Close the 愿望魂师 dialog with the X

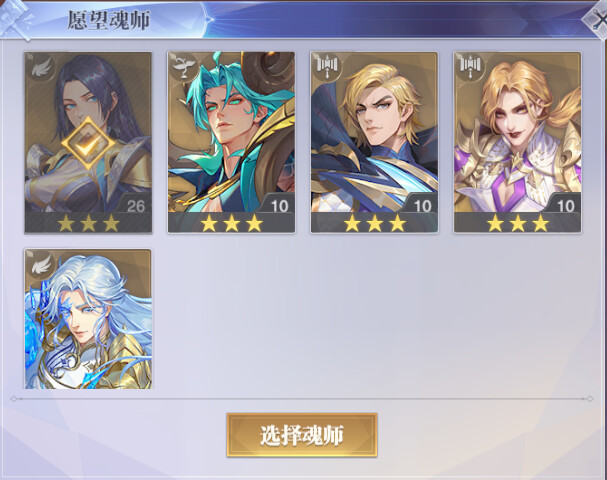click(x=596, y=20)
